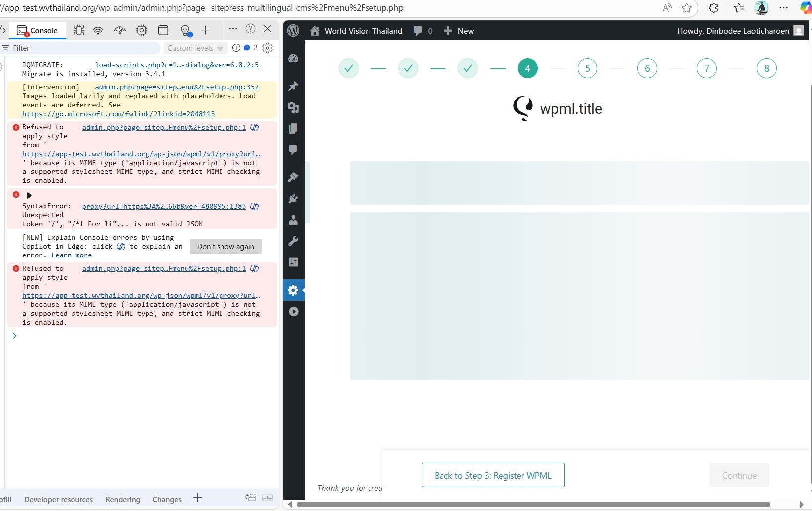This screenshot has height=511, width=812.
Task: Open the browser Extensions puzzle icon
Action: click(x=713, y=7)
